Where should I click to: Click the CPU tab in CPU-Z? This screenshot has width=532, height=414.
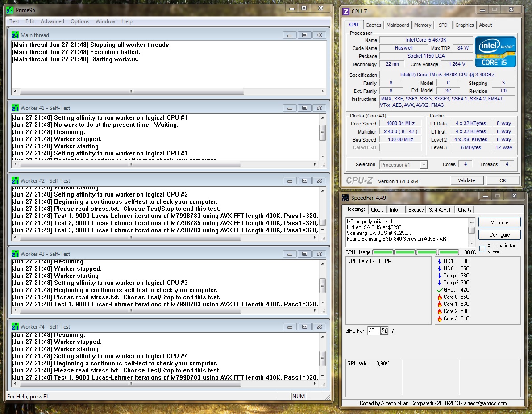pos(353,25)
